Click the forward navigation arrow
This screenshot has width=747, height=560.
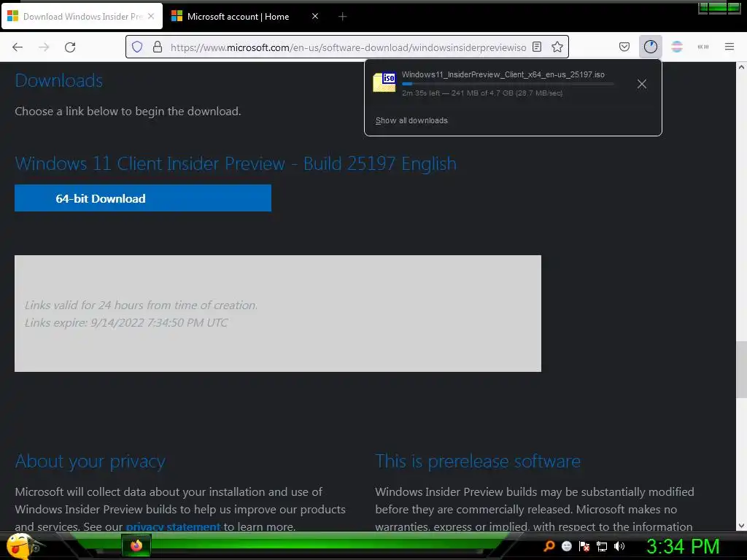point(44,47)
